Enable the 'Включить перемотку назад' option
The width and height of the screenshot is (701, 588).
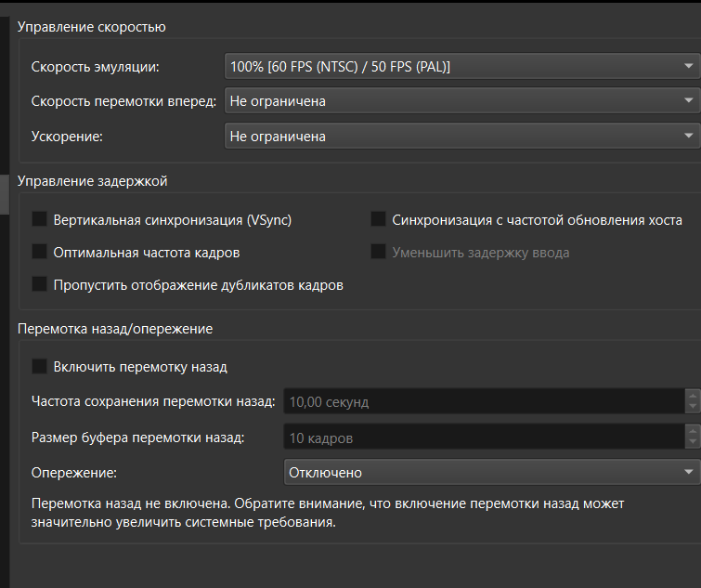(40, 366)
